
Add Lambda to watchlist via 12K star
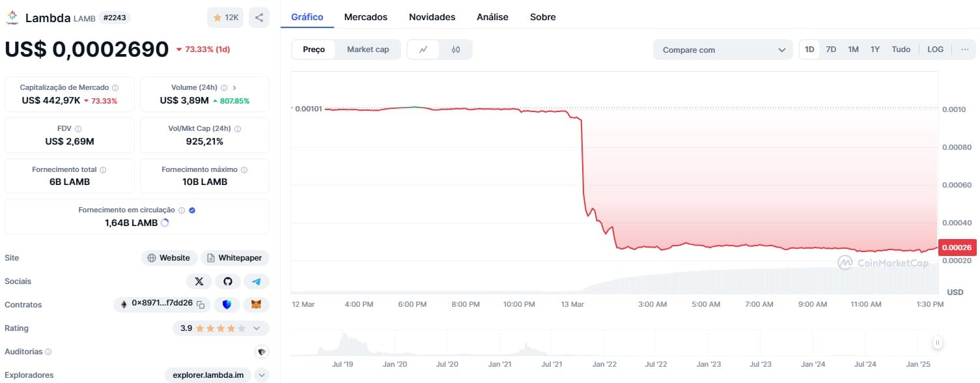[x=225, y=18]
